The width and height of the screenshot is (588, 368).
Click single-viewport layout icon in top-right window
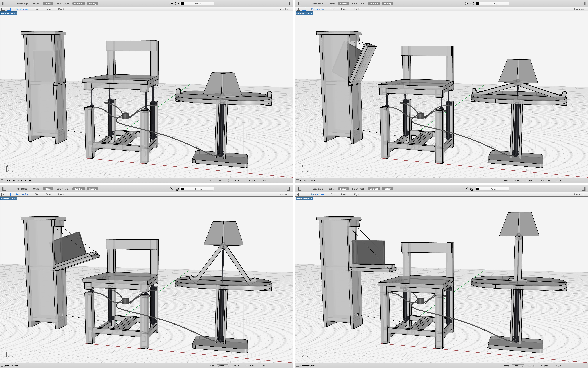pos(304,9)
